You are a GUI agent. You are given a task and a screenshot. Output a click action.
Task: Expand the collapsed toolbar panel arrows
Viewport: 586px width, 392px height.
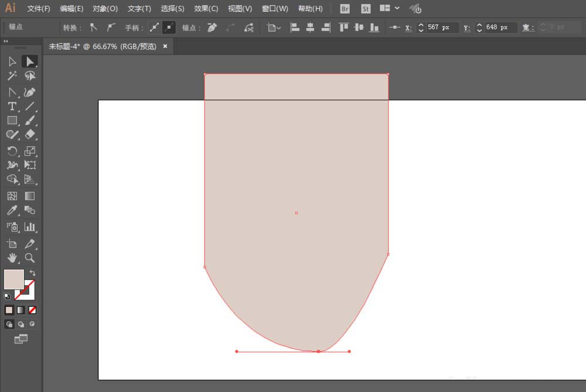coord(6,41)
